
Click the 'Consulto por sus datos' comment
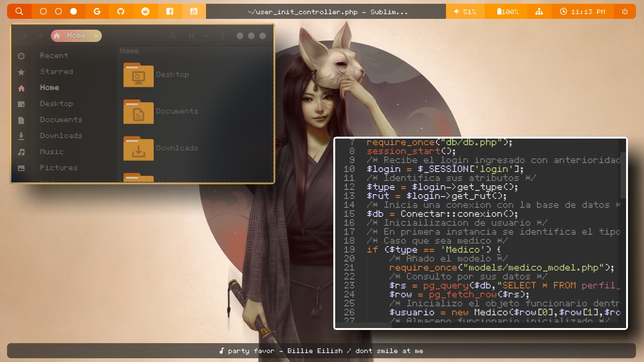click(x=468, y=277)
